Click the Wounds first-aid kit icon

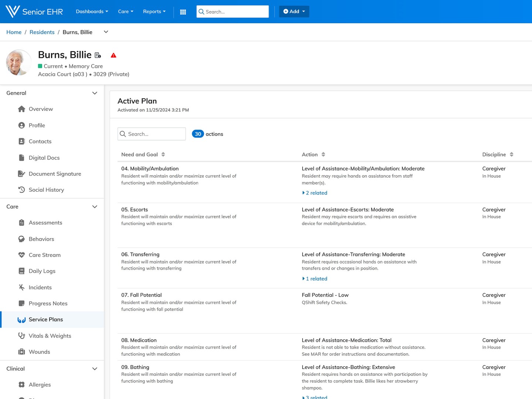[x=22, y=352]
